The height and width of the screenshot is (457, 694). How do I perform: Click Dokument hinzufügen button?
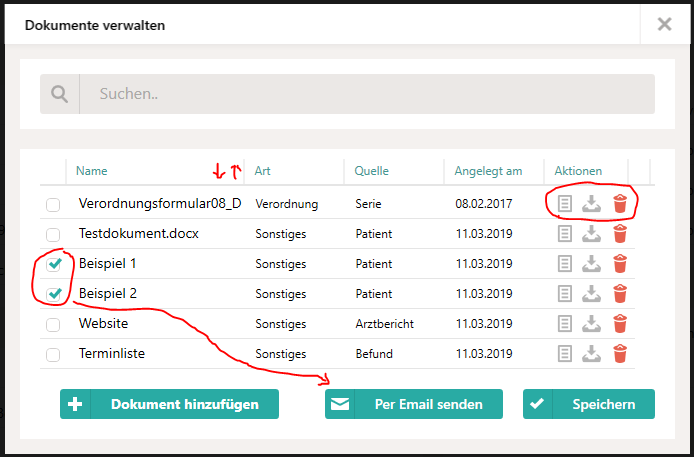pyautogui.click(x=170, y=404)
